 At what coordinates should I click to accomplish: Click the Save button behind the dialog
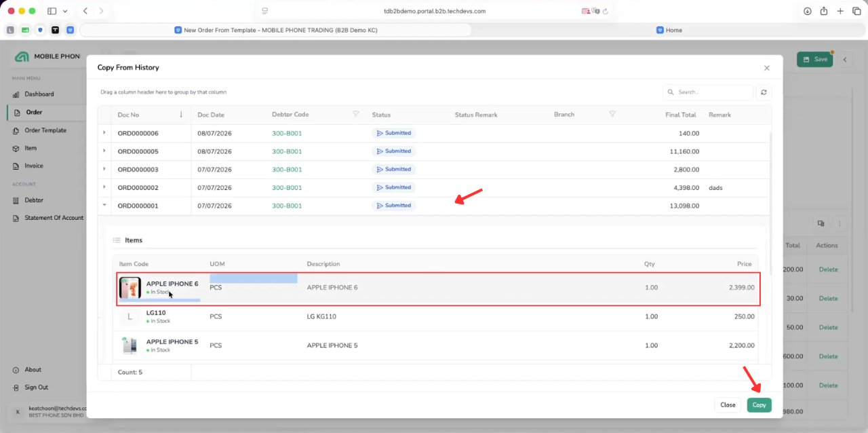[814, 59]
